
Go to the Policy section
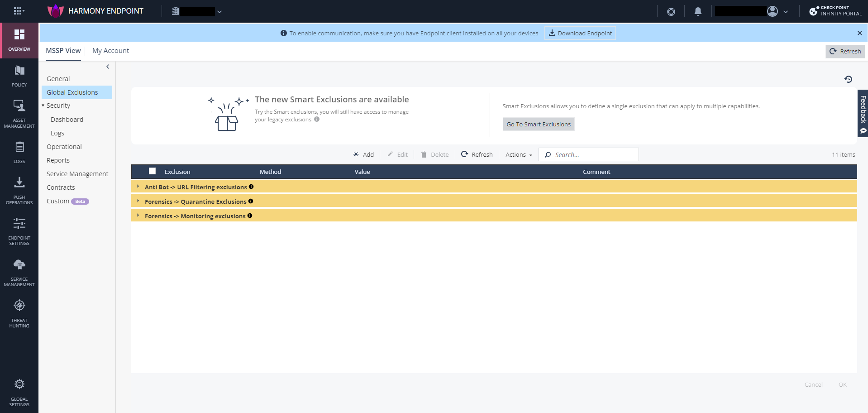(x=19, y=76)
